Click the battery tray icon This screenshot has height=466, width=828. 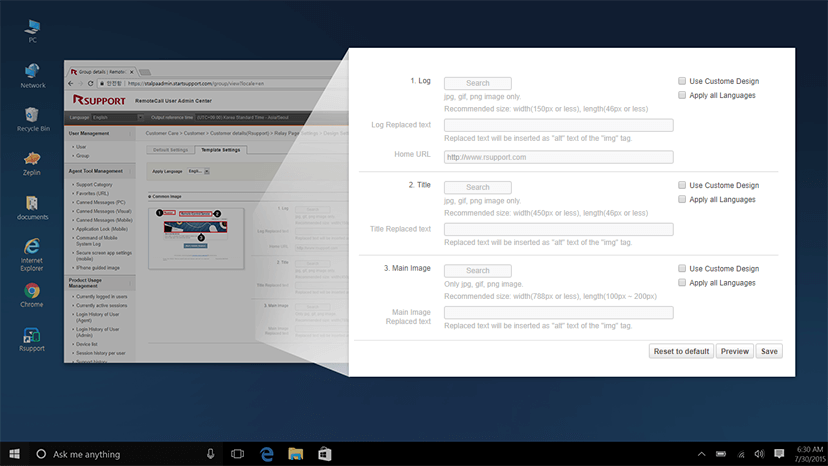tap(721, 454)
